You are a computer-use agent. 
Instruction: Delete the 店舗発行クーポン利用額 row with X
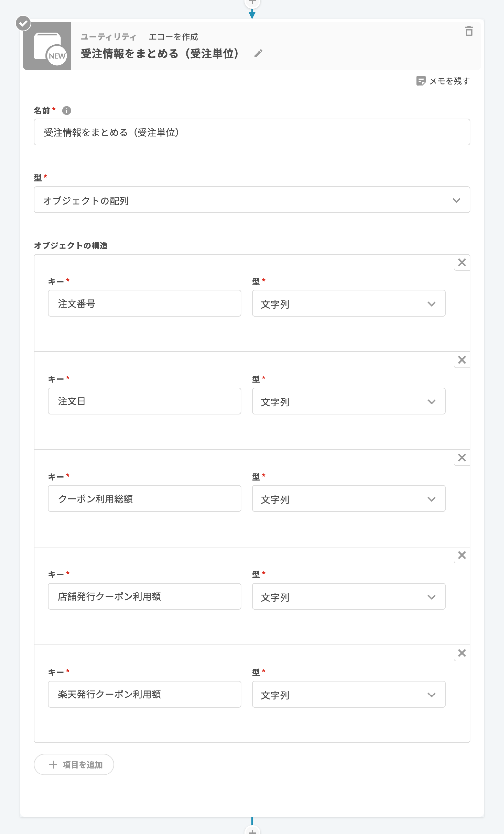[462, 555]
